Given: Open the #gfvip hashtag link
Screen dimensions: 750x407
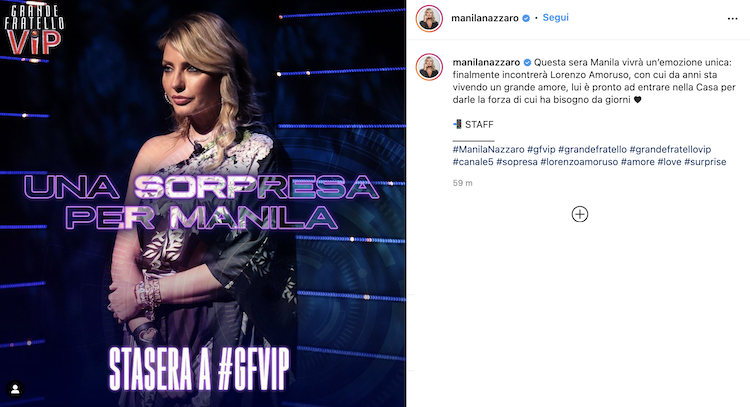Looking at the screenshot, I should point(541,149).
